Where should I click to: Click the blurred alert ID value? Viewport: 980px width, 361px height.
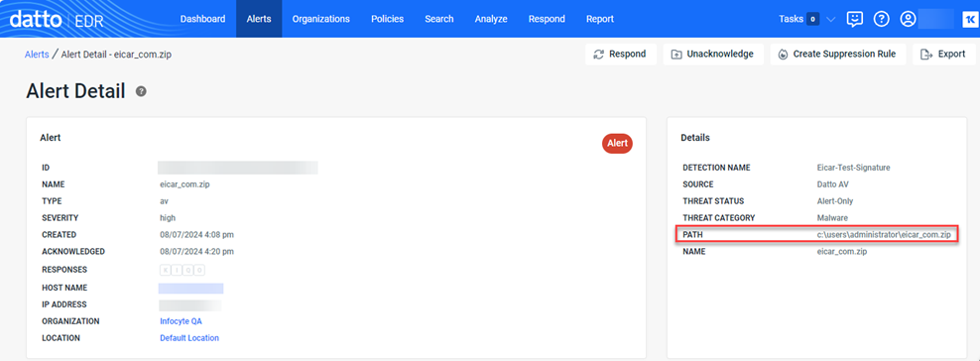pyautogui.click(x=237, y=168)
